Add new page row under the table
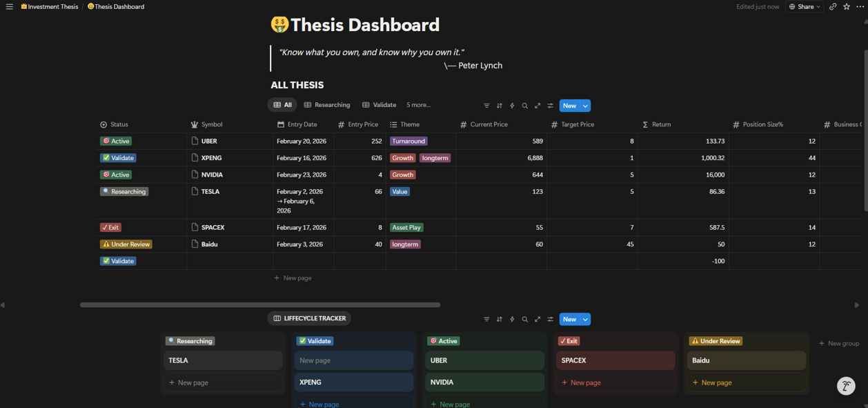This screenshot has height=408, width=868. [293, 278]
